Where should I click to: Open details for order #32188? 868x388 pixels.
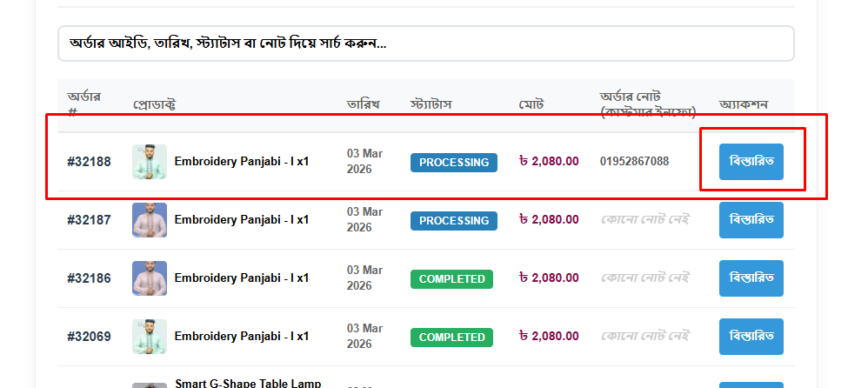point(751,162)
